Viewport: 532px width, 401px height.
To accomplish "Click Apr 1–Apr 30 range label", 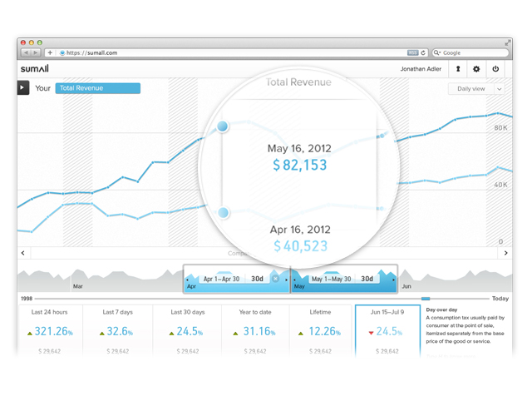I will (x=221, y=279).
